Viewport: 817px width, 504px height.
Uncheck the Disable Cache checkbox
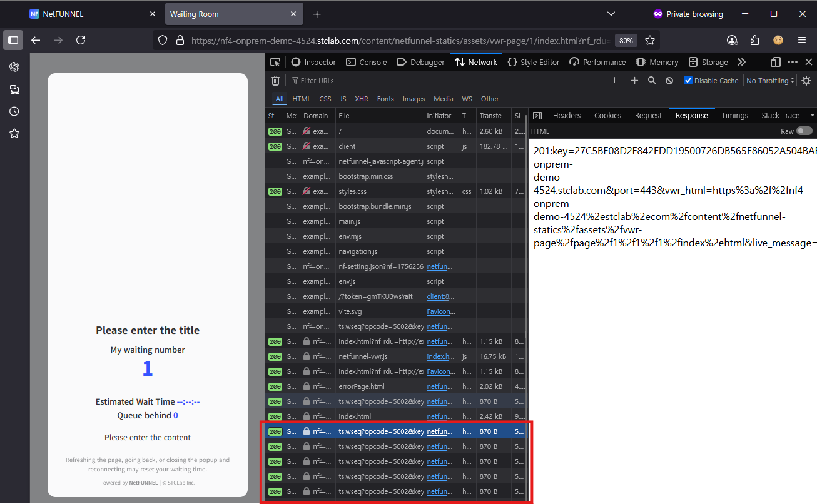[688, 80]
